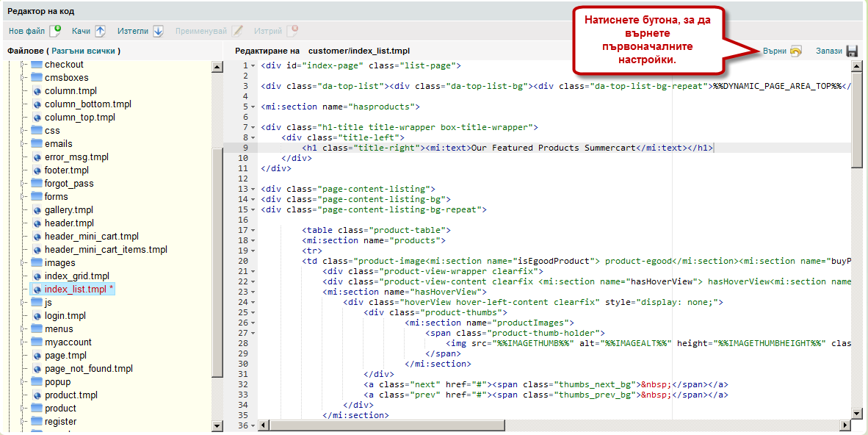The width and height of the screenshot is (868, 435).
Task: Fold the code at line 23
Action: tap(253, 292)
